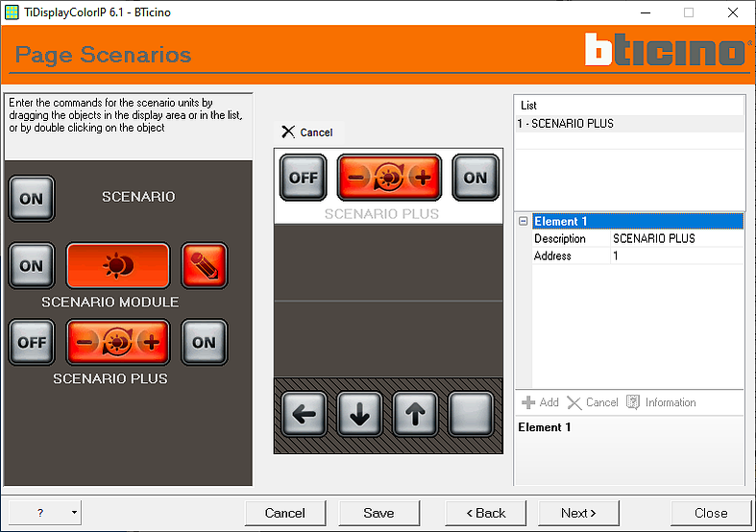
Task: Click the dimmer minus-plus control in display area
Action: pyautogui.click(x=390, y=178)
